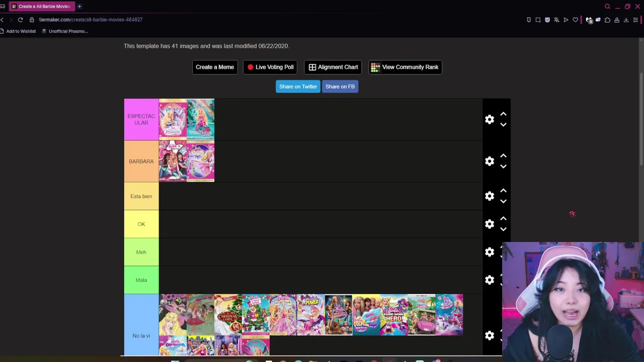The width and height of the screenshot is (644, 362).
Task: Open the profile account icon
Action: pyautogui.click(x=617, y=20)
